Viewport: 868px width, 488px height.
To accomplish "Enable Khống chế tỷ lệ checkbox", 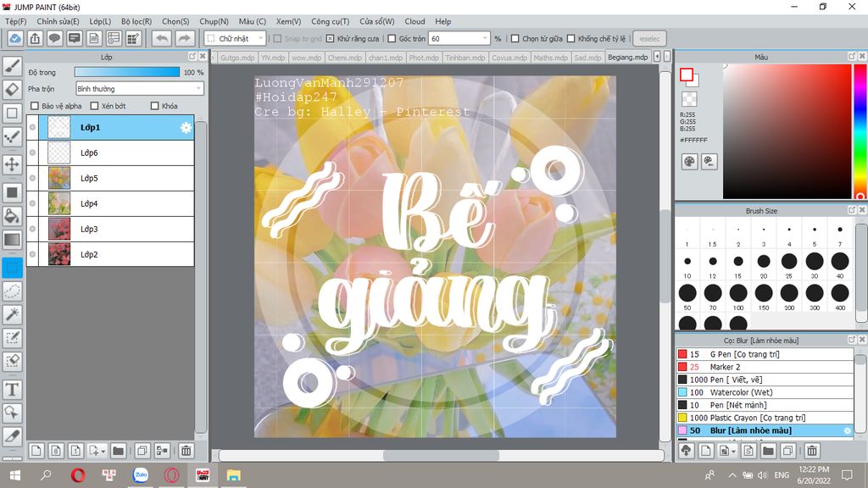I will coord(570,39).
